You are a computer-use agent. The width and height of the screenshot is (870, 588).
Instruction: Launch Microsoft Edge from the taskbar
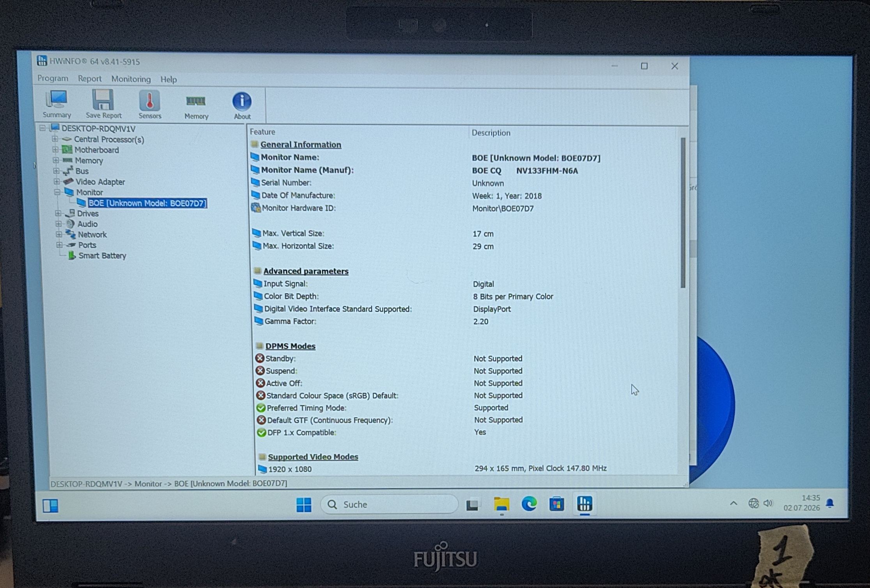coord(529,504)
